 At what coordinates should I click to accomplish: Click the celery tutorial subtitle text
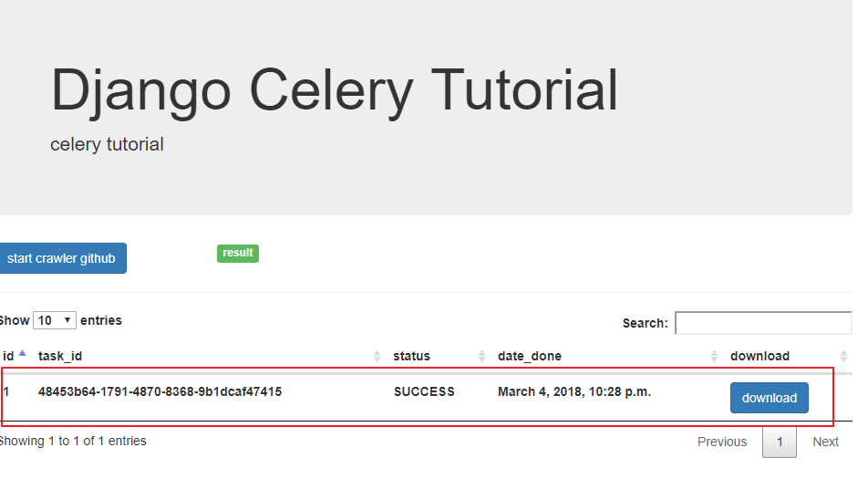pyautogui.click(x=107, y=144)
